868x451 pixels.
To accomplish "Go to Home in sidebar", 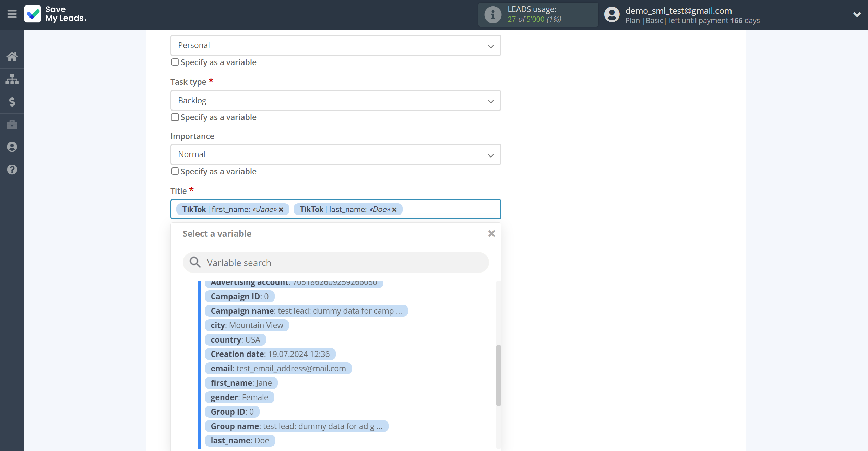I will coord(12,57).
